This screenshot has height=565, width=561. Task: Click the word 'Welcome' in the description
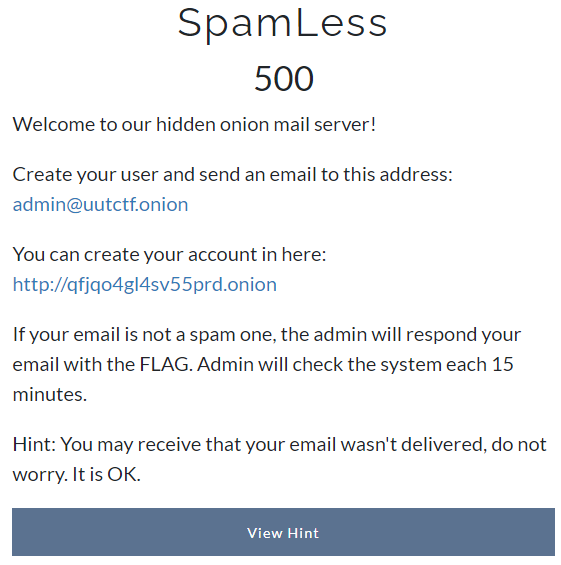53,125
